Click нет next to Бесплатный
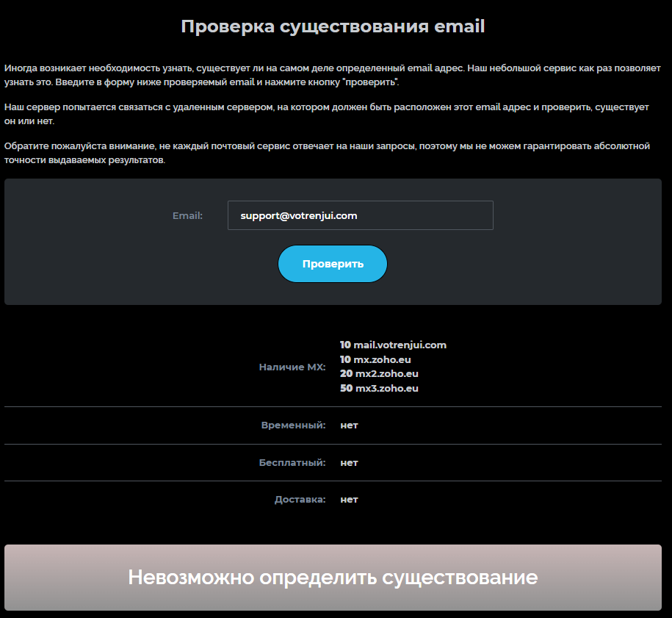 point(349,462)
